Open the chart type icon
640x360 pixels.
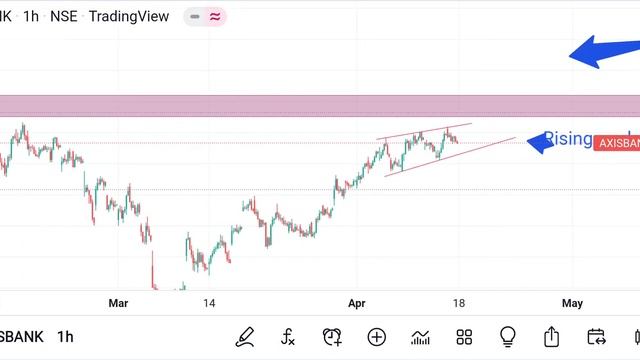(420, 338)
